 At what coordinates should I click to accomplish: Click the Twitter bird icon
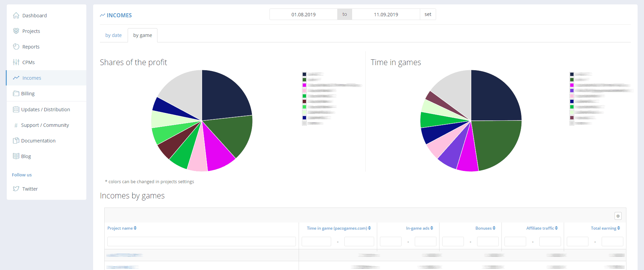(16, 189)
